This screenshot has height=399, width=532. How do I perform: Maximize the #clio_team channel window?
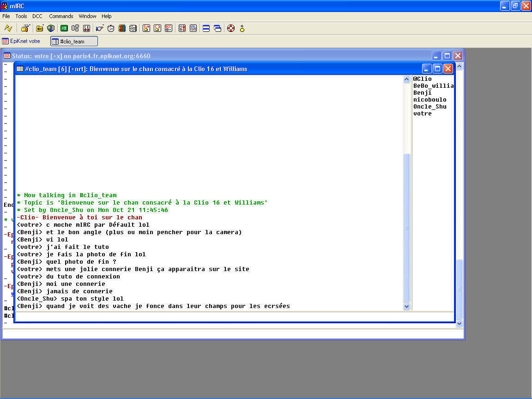click(438, 69)
